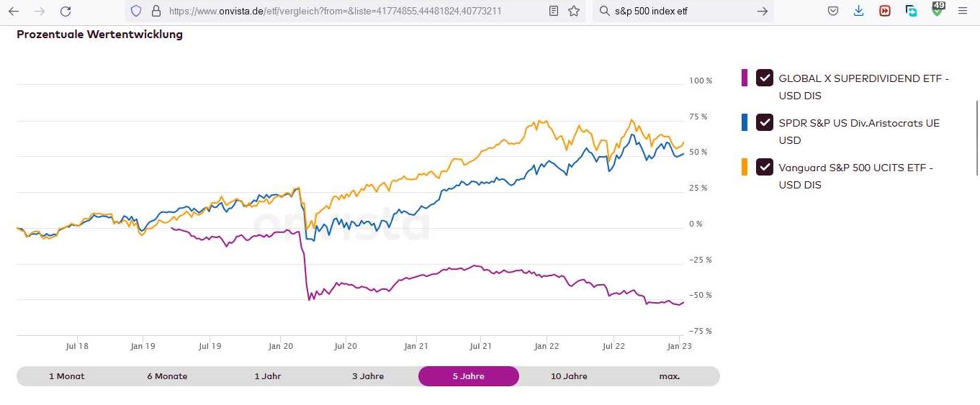The width and height of the screenshot is (980, 405).
Task: Click the site security padlock icon
Action: pyautogui.click(x=156, y=12)
